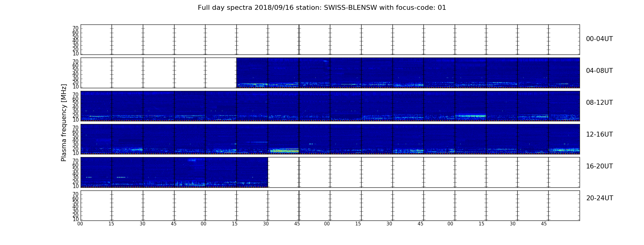Click the 70 tick label of the 00-04UT panel
The image size is (644, 245).
75,28
